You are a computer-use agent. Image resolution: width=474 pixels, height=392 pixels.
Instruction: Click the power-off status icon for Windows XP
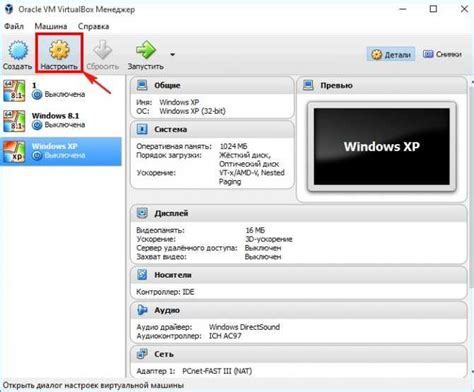pos(37,155)
